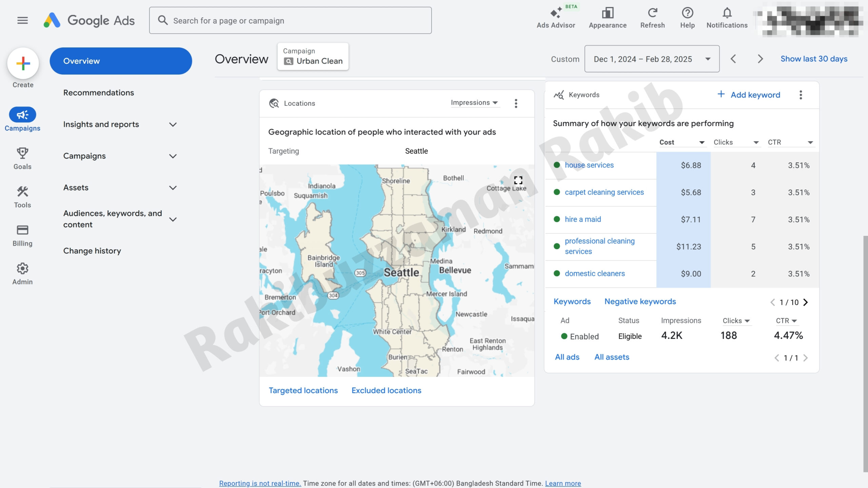This screenshot has height=488, width=868.
Task: Click the campaign search input field
Action: tap(290, 21)
